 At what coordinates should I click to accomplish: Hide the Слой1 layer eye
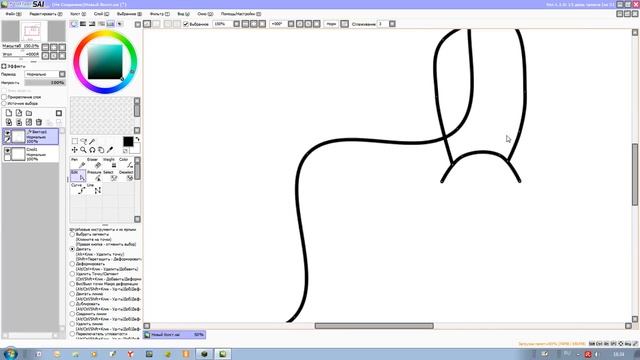7,151
